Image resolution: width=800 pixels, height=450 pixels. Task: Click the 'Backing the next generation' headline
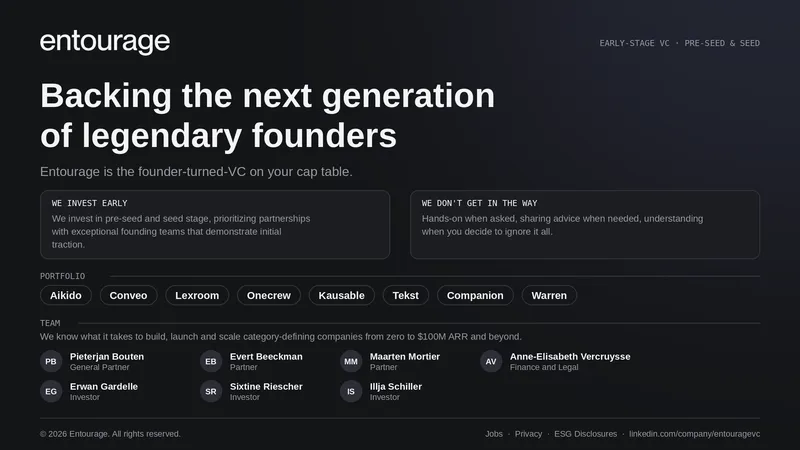pyautogui.click(x=267, y=95)
